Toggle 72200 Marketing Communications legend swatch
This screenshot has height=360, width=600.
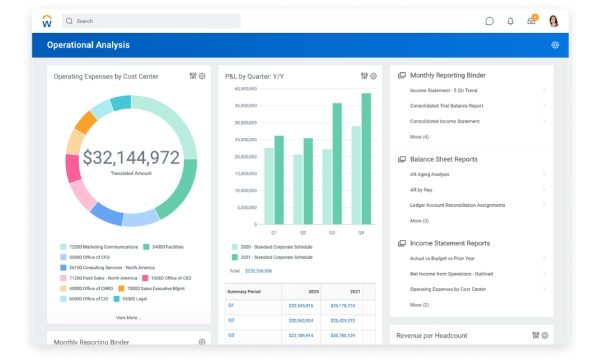[x=63, y=247]
